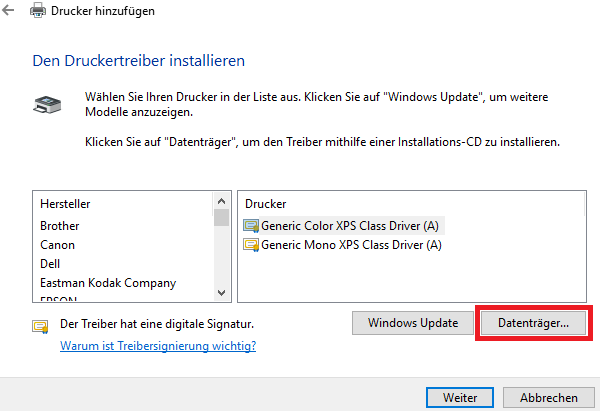Select Generic Mono XPS Class Driver (A)
Viewport: 600px width, 411px height.
click(350, 244)
